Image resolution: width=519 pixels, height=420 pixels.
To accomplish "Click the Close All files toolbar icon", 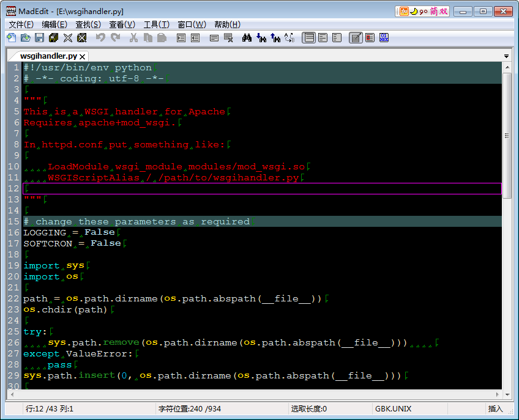I will click(82, 38).
